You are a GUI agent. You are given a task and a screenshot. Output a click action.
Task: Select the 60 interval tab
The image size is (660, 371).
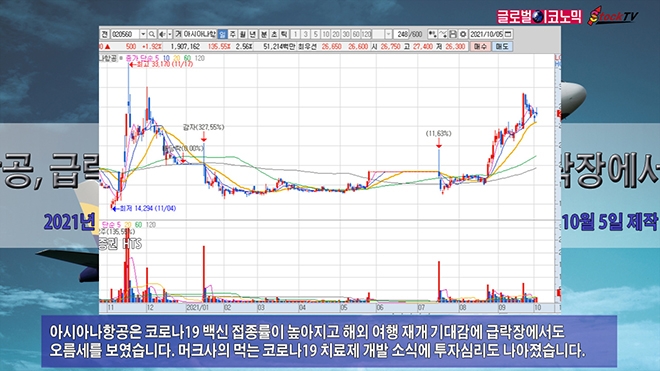356,34
